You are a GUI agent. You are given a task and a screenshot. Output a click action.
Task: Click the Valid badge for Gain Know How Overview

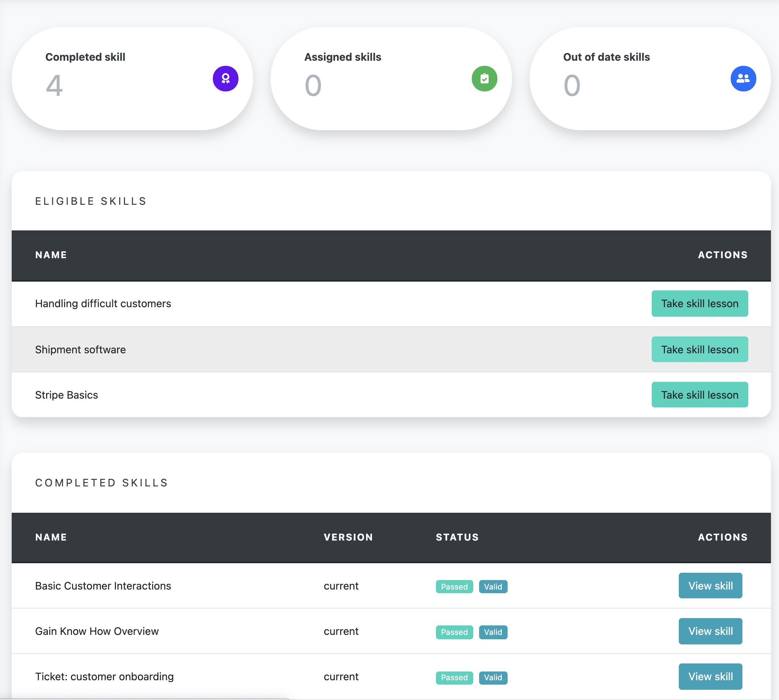pyautogui.click(x=493, y=632)
